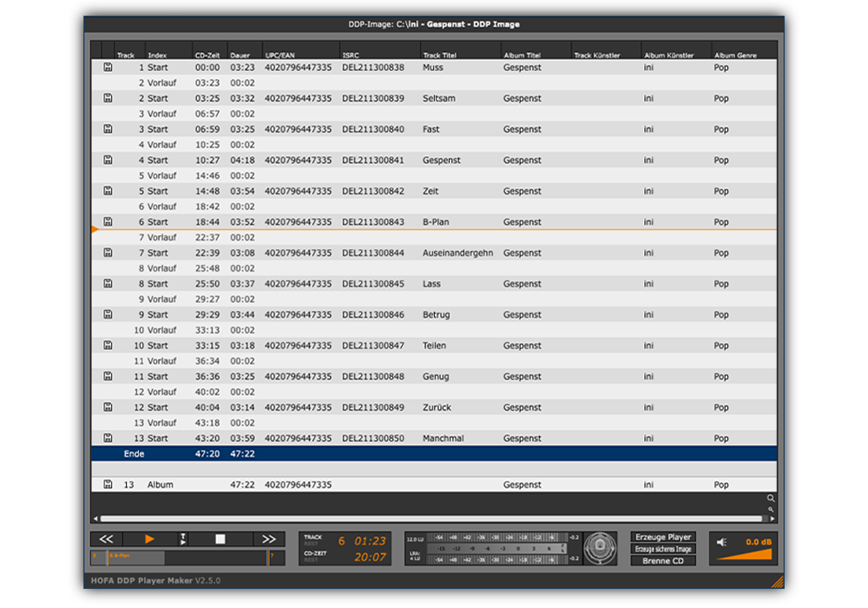Click the 7 Vorlauf row
Screen dimensions: 868x608
(x=434, y=237)
